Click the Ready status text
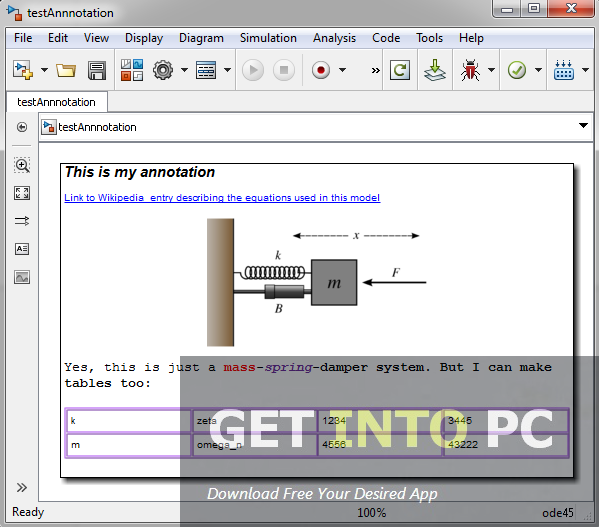 coord(28,512)
